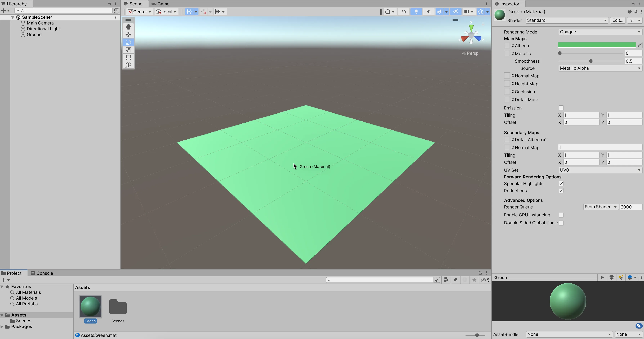Select the Move tool

pos(128,35)
